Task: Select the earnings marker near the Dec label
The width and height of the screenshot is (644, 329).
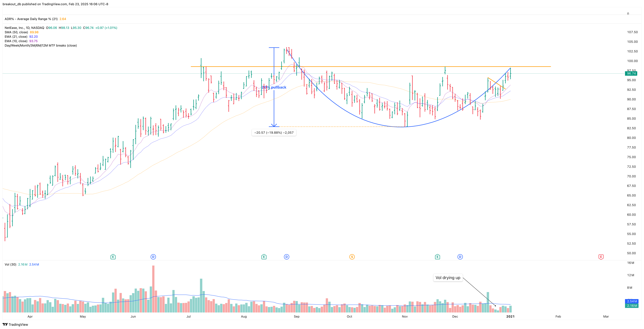Action: pyautogui.click(x=438, y=257)
